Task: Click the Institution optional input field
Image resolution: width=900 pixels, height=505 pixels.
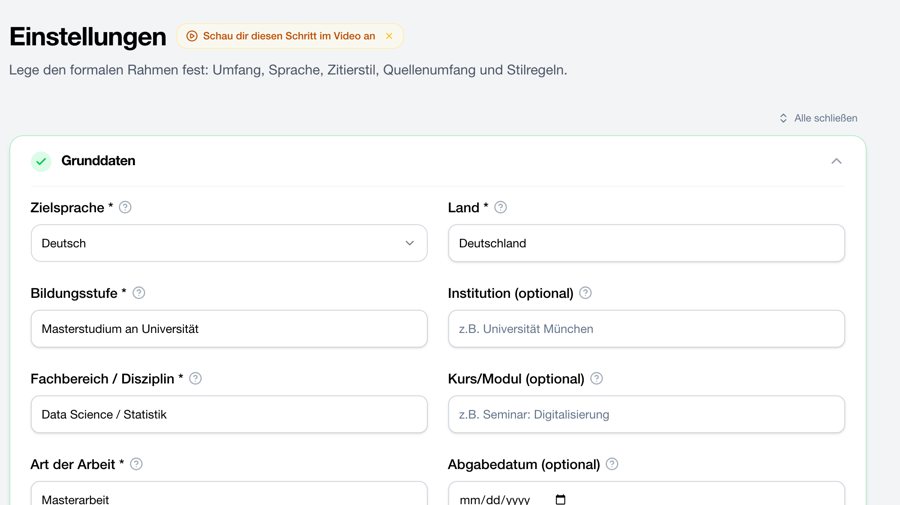Action: (x=646, y=329)
